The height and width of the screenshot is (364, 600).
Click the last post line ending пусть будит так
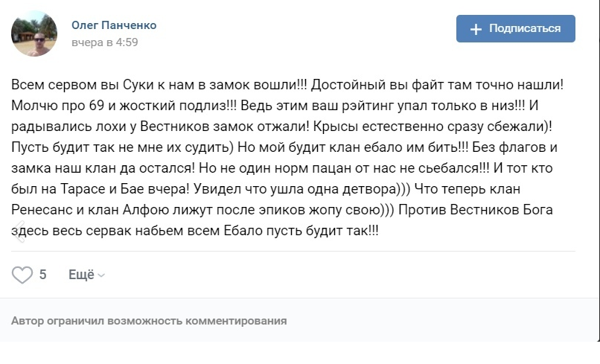[x=195, y=232]
